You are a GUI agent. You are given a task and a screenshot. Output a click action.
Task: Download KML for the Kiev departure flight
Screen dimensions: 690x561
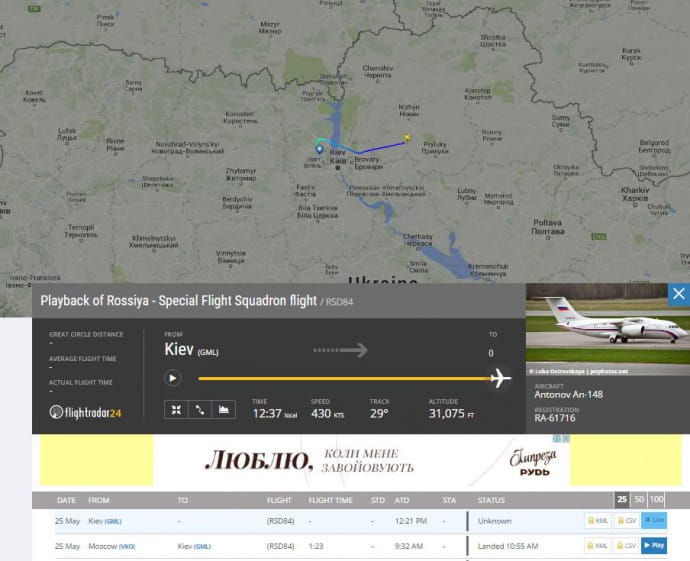(x=597, y=521)
